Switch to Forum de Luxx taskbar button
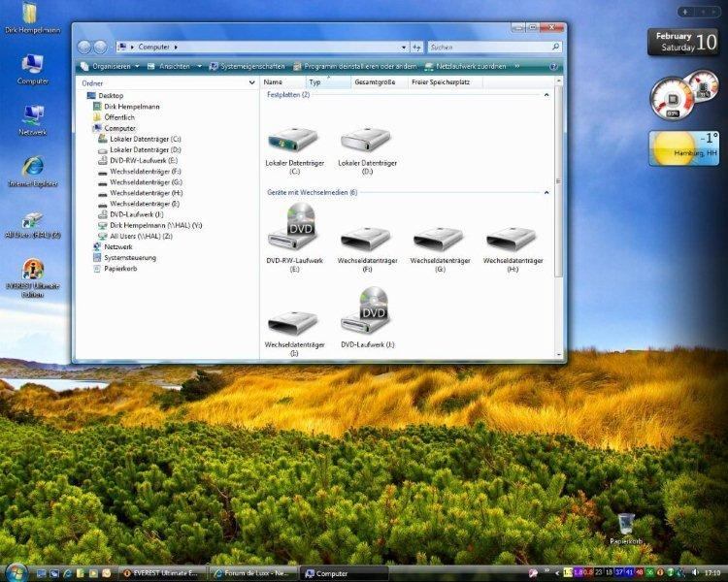 click(254, 573)
